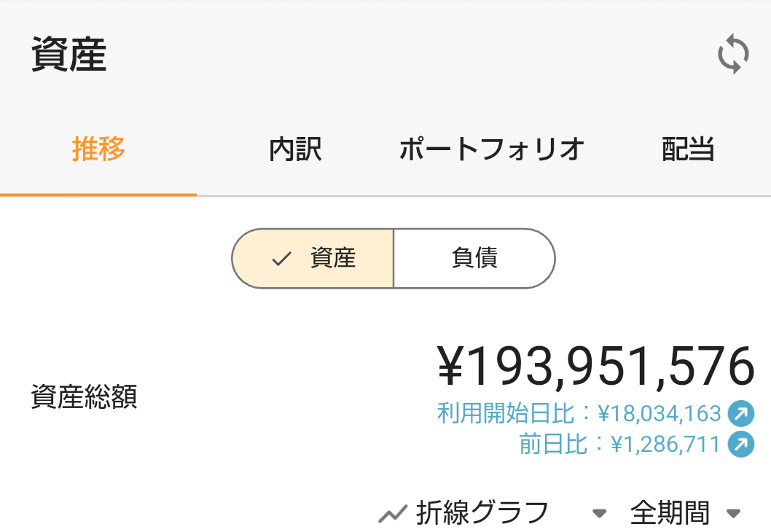The image size is (771, 532).
Task: Click the 資産総額 label
Action: (x=84, y=398)
